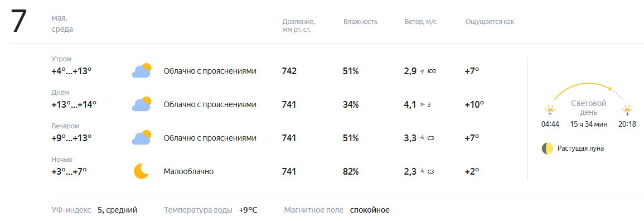Click the west wind direction arrow
644x221 pixels.
click(x=422, y=105)
